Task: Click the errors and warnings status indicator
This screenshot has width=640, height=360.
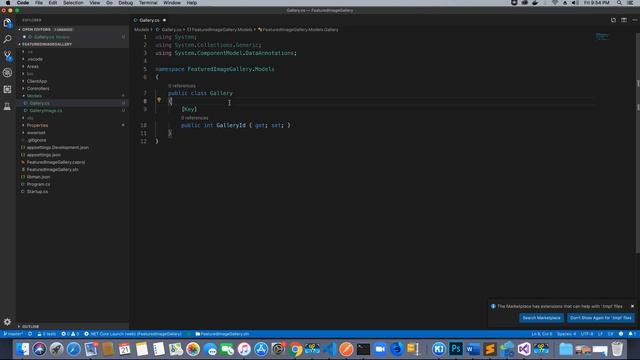Action: [70, 334]
